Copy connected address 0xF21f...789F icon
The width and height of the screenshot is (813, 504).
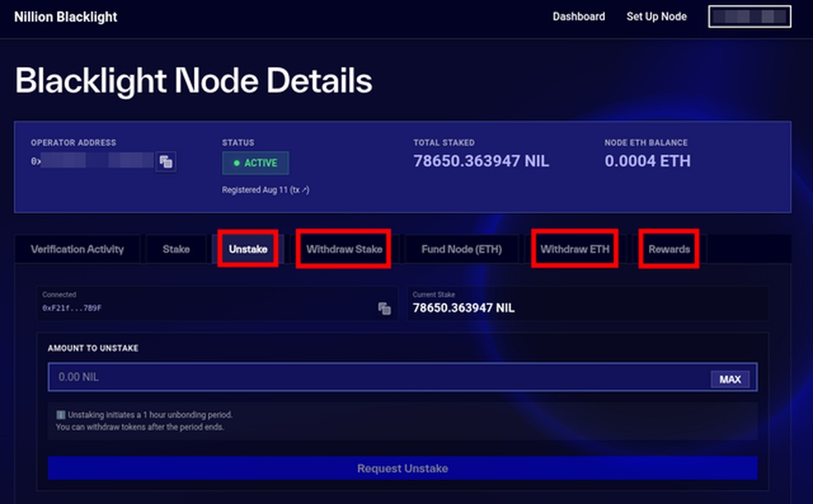tap(384, 308)
